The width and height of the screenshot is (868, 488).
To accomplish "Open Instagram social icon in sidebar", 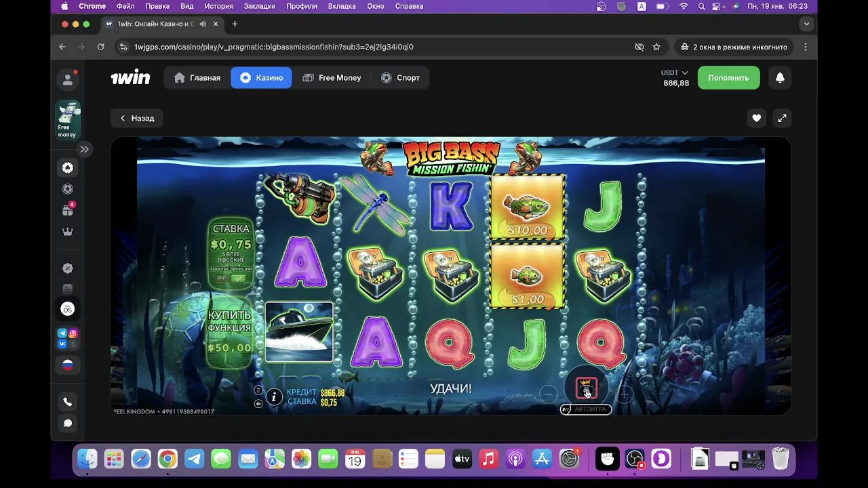I will coord(73,333).
